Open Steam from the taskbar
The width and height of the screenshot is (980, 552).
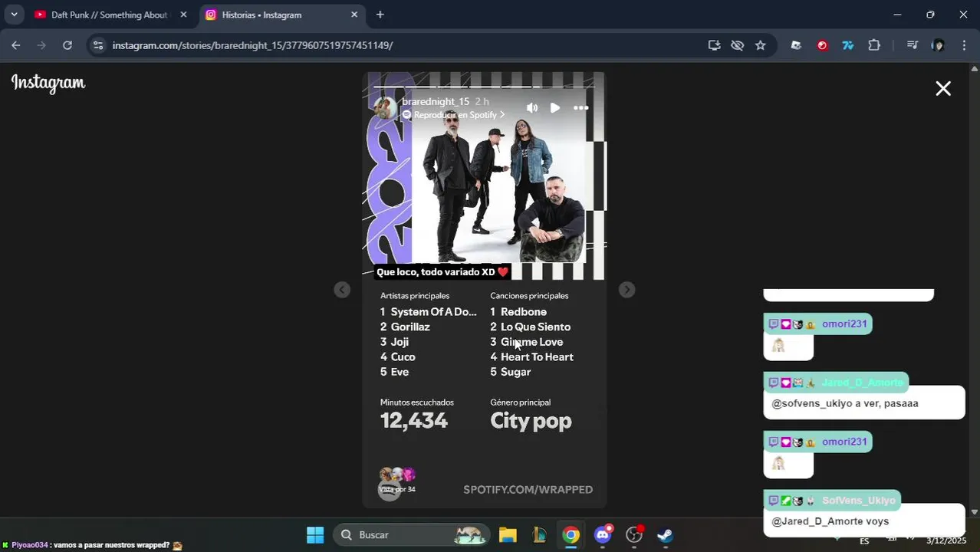[665, 534]
